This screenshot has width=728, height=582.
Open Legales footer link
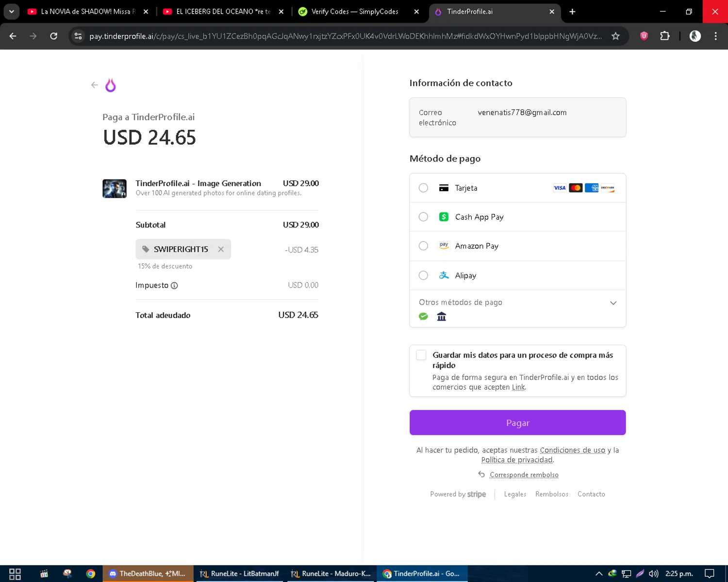click(515, 494)
